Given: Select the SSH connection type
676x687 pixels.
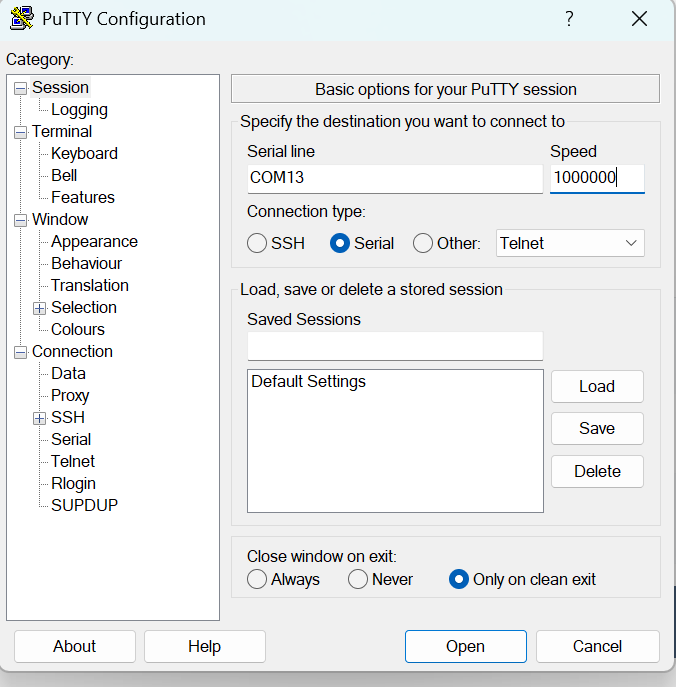Looking at the screenshot, I should 257,243.
